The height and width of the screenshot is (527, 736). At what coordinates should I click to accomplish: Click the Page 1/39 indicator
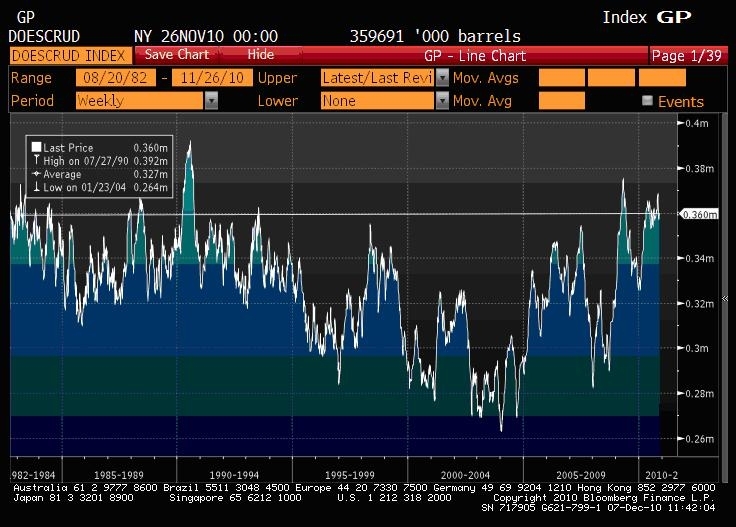pyautogui.click(x=687, y=56)
